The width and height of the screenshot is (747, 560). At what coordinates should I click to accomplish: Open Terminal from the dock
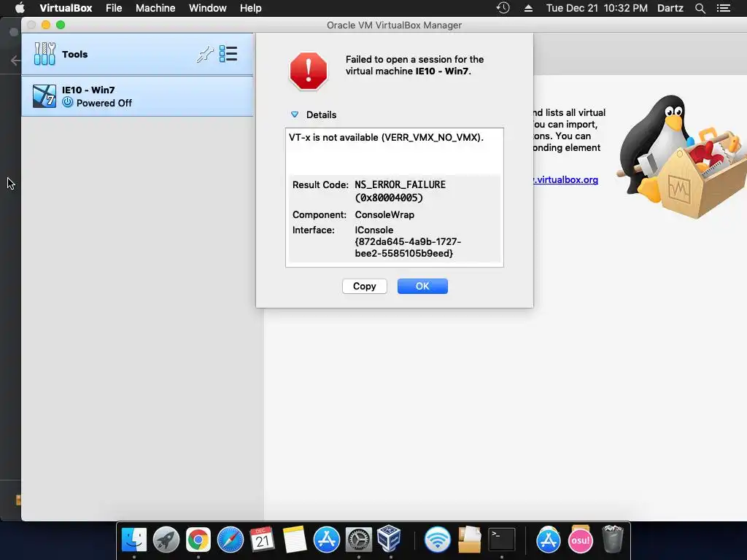tap(502, 540)
